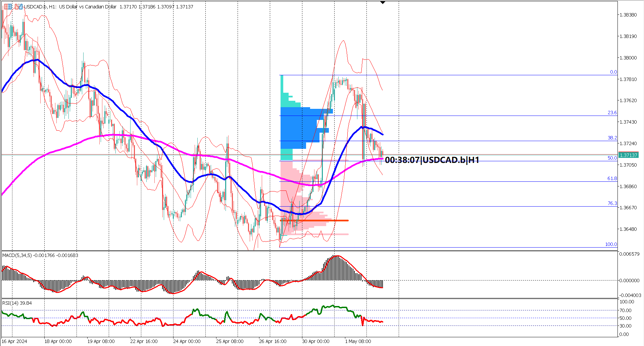Expand the One Click Trading panel icon
Viewport: 644px width, 346px height.
(x=8, y=7)
